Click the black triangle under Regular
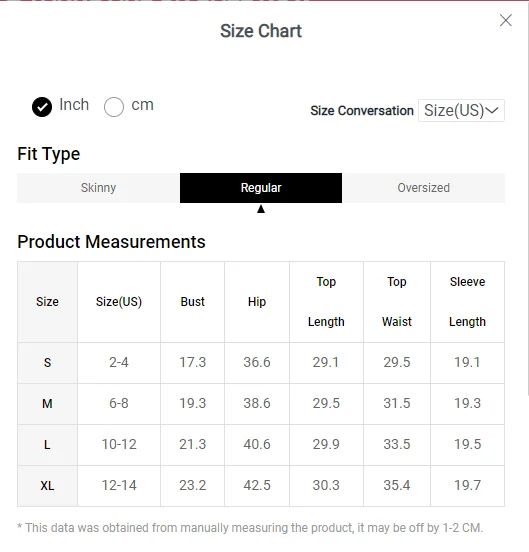The width and height of the screenshot is (529, 552). [x=261, y=209]
